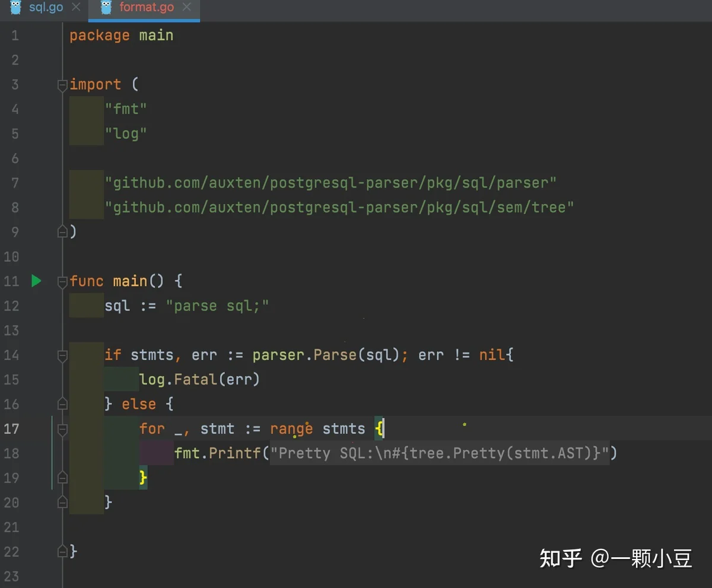Collapse the for loop fold marker on line 17
Viewport: 712px width, 588px height.
62,429
